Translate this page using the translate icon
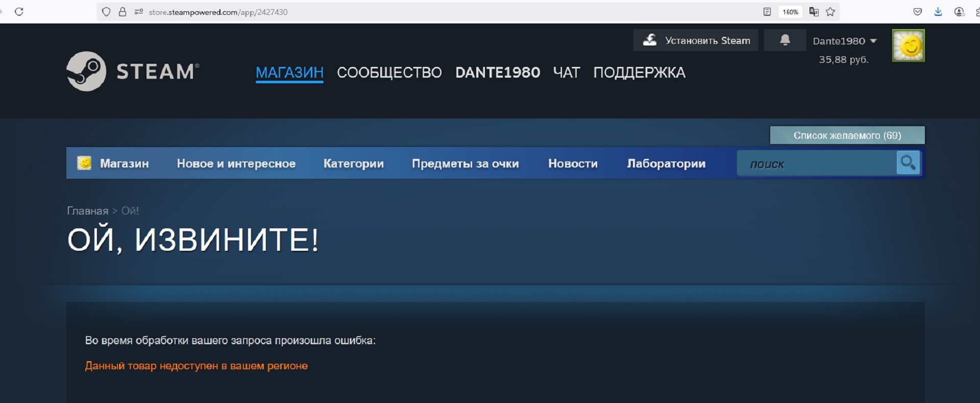This screenshot has height=403, width=980. pyautogui.click(x=814, y=12)
